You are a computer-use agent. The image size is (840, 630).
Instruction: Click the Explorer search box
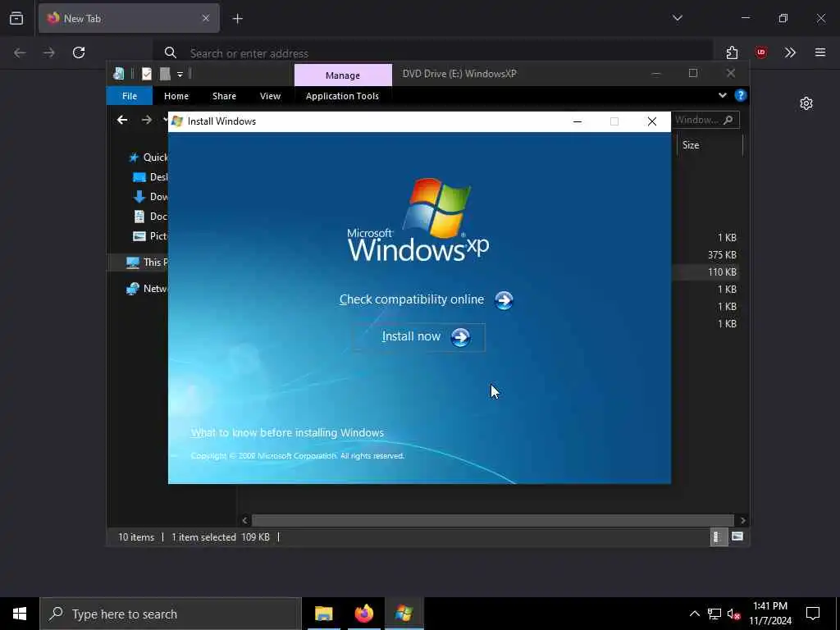[x=705, y=120]
